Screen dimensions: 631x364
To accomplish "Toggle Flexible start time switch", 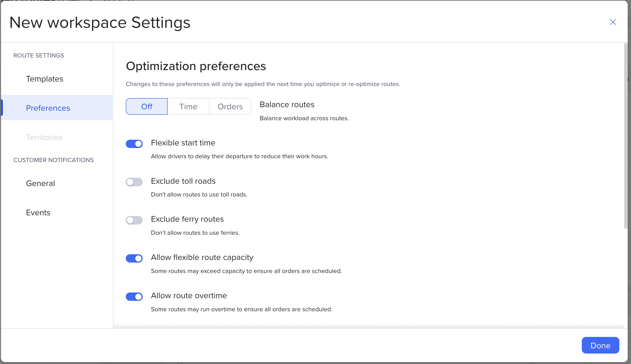I will pyautogui.click(x=134, y=144).
